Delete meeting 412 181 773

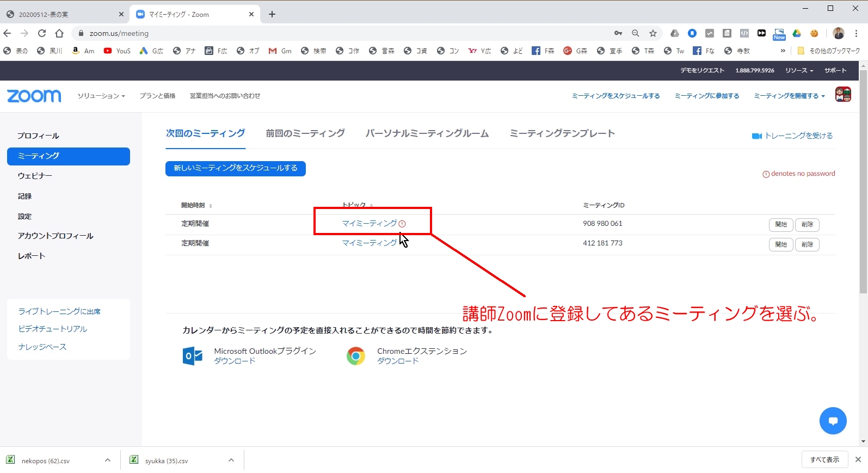[x=807, y=244]
